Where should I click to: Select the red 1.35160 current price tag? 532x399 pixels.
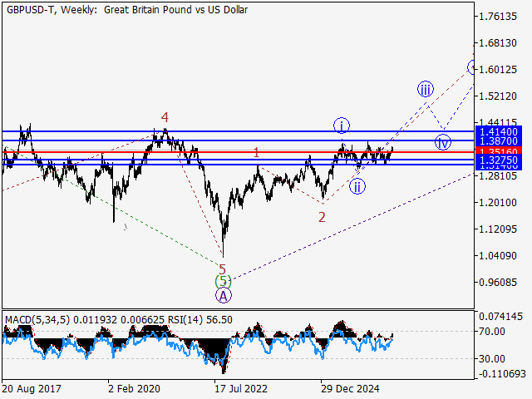point(499,151)
